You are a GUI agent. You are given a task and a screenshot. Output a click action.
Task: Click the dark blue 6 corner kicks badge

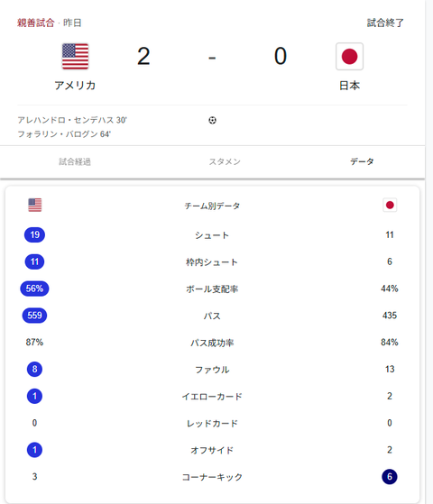pos(390,477)
